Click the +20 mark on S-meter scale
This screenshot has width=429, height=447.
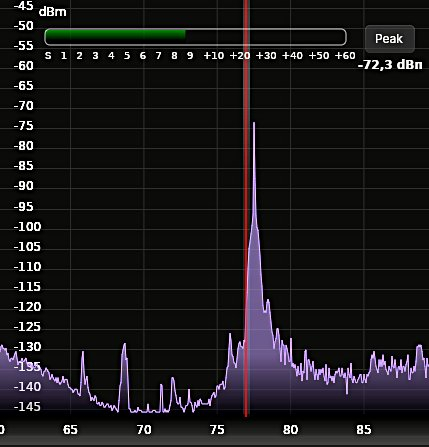coord(240,56)
